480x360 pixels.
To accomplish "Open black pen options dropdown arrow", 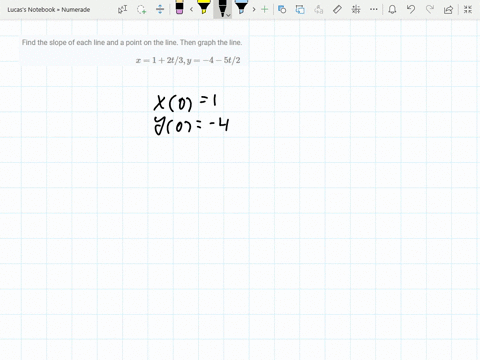I will (228, 15).
